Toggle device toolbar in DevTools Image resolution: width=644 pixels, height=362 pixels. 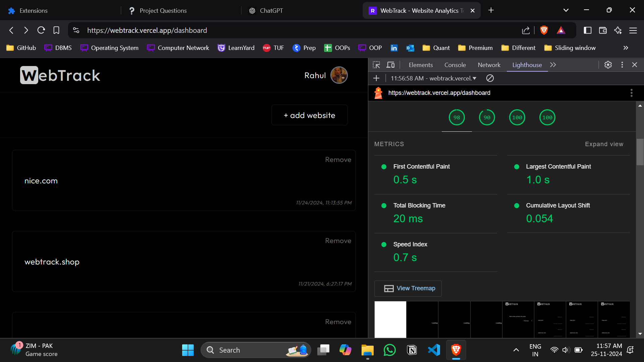tap(390, 65)
